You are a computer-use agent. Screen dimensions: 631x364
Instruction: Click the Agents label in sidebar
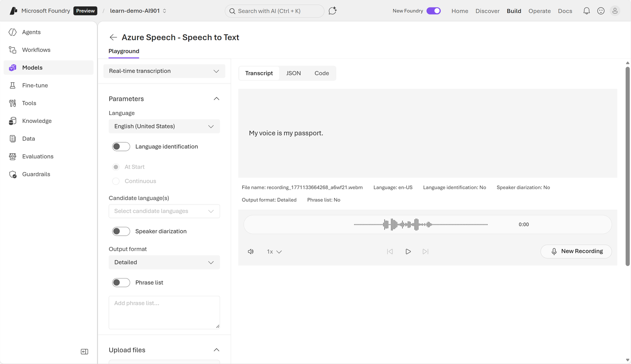click(x=32, y=32)
